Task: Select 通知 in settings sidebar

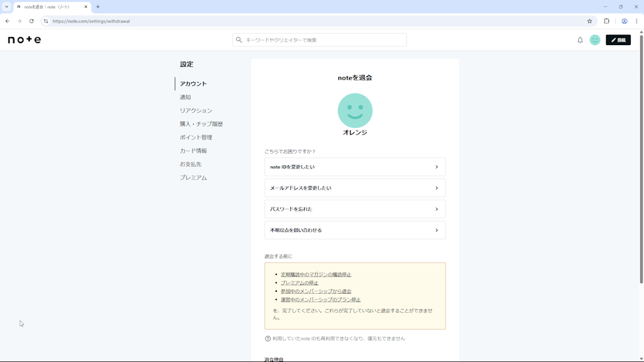Action: (x=185, y=97)
